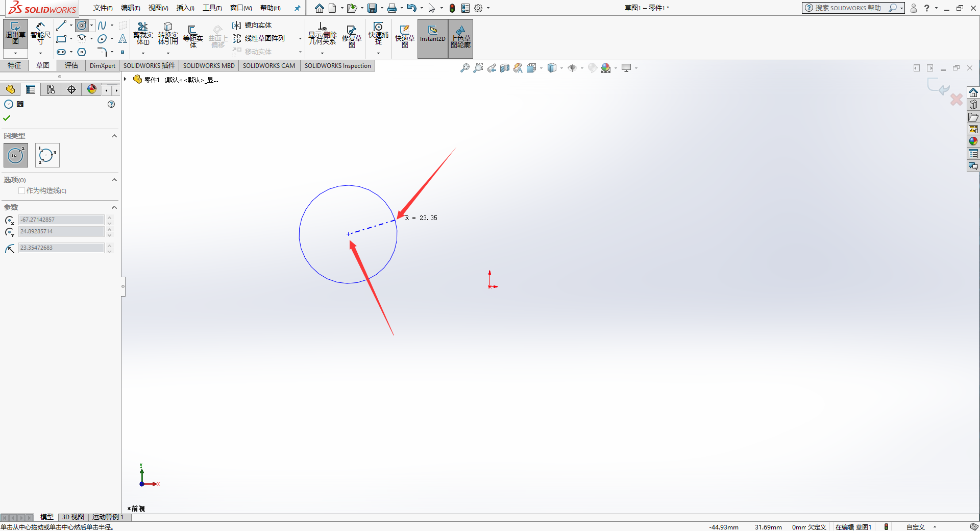Screen dimensions: 980x531
Task: Open the Tools (工具) menu
Action: (x=212, y=8)
